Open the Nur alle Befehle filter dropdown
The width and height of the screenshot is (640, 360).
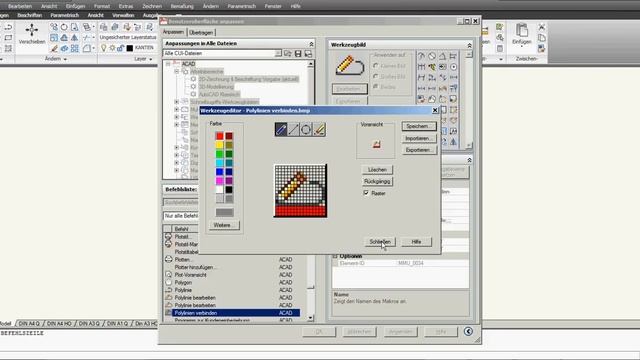[181, 216]
